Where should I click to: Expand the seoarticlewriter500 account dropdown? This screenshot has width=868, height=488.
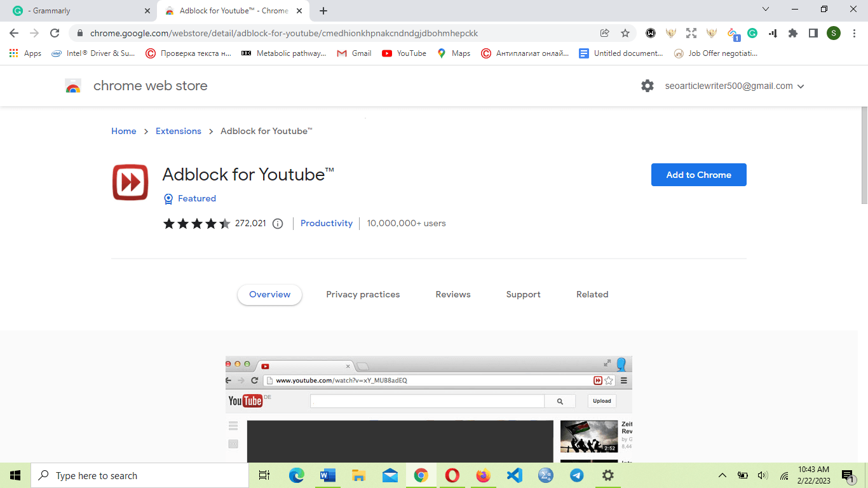(735, 86)
